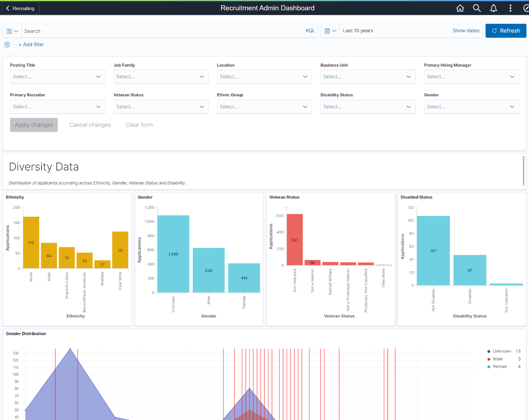The height and width of the screenshot is (420, 529).
Task: Click the saved query floppy disk icon
Action: (x=9, y=31)
